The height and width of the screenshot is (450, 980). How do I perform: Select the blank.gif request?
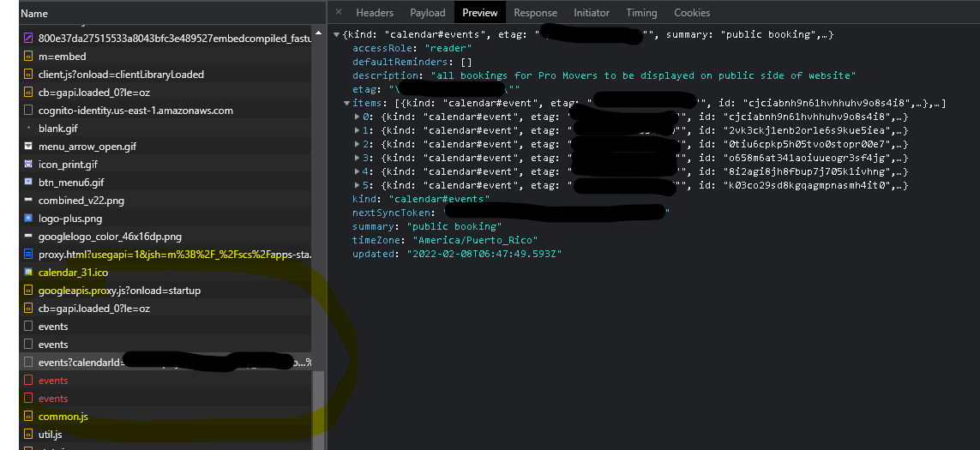pyautogui.click(x=165, y=128)
